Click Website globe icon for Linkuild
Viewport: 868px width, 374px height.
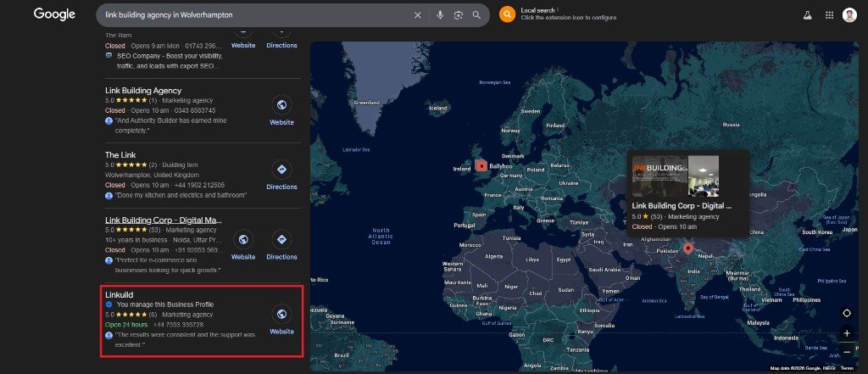point(281,314)
